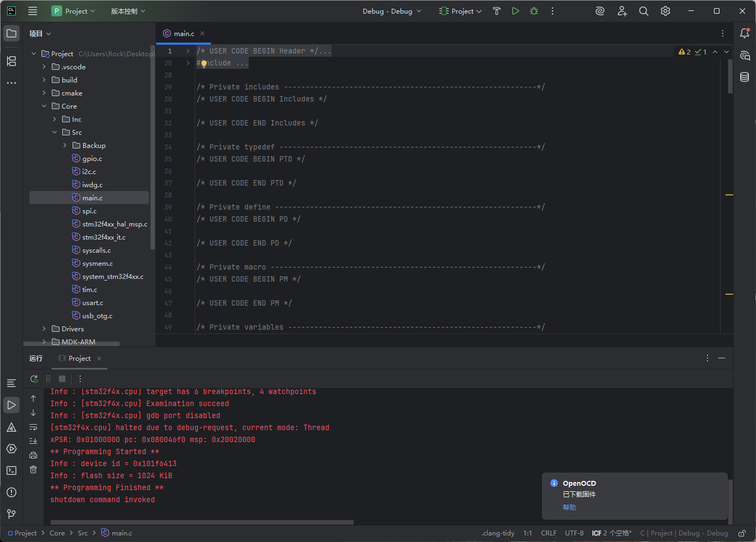This screenshot has width=756, height=542.
Task: Open the AI Assistant swirl icon in title bar
Action: coord(600,11)
